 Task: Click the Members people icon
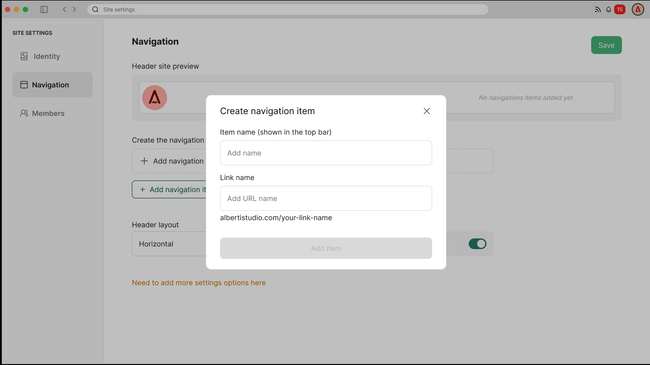coord(24,113)
